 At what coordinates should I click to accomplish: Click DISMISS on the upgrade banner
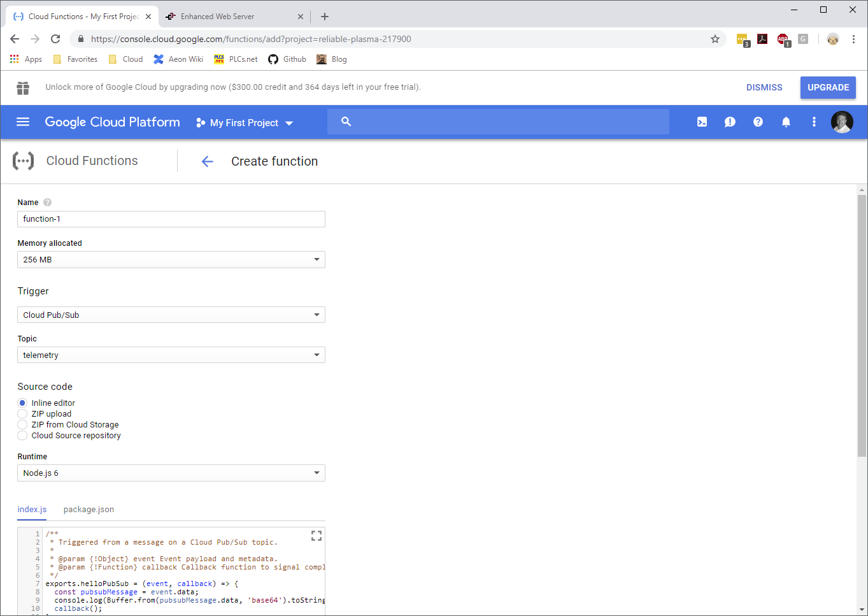point(764,87)
